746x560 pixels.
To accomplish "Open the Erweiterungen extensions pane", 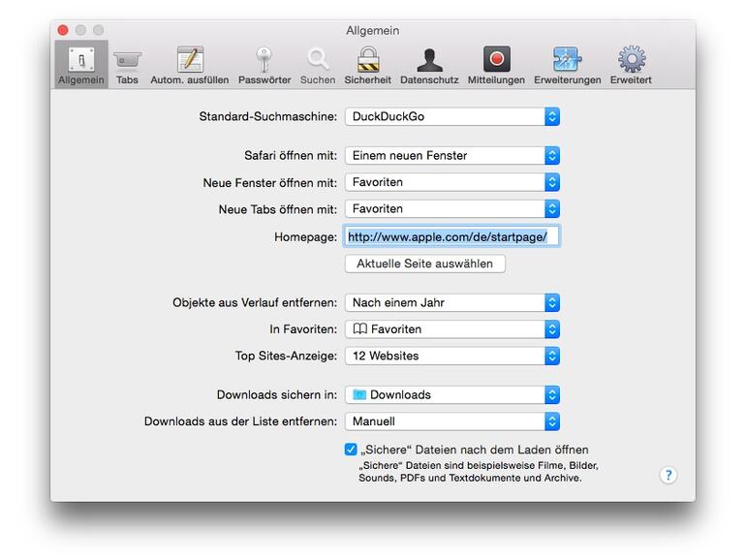I will 567,65.
